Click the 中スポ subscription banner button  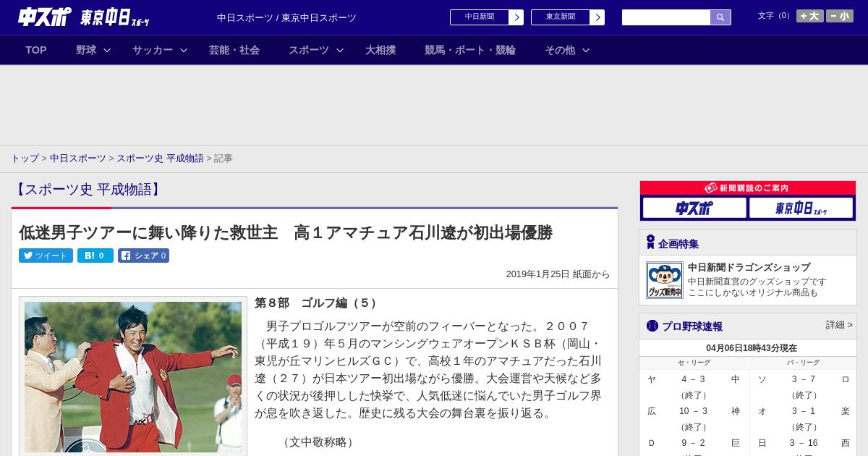pos(694,208)
